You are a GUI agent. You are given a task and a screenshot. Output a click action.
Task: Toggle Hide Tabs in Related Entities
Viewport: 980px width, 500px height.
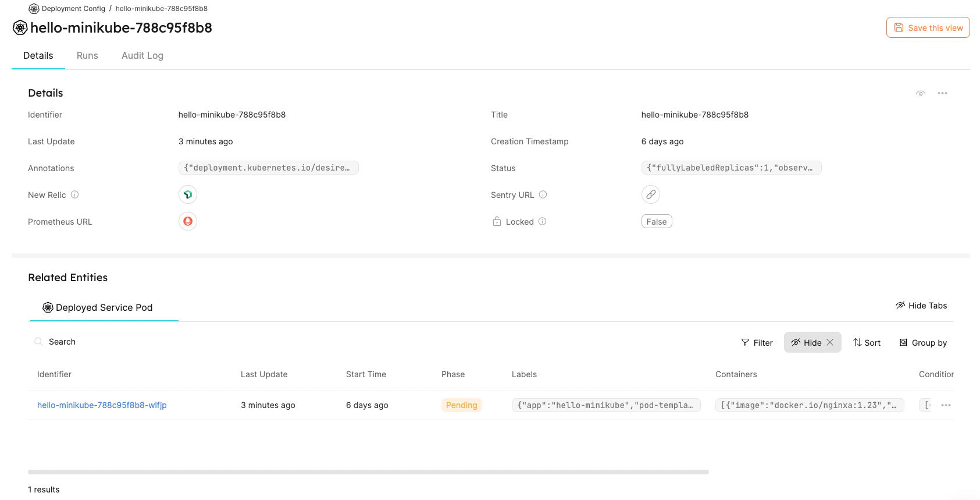[921, 306]
